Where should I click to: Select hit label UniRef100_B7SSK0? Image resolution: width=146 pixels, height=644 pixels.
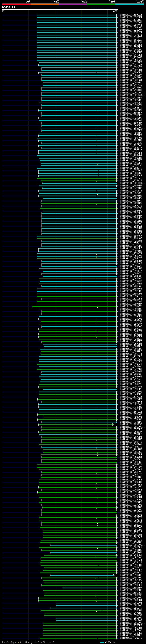pos(131,20)
